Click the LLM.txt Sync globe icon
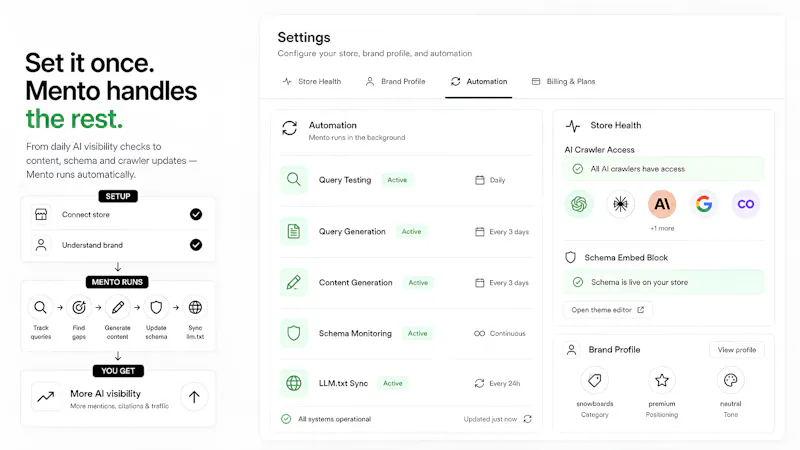 [x=294, y=383]
